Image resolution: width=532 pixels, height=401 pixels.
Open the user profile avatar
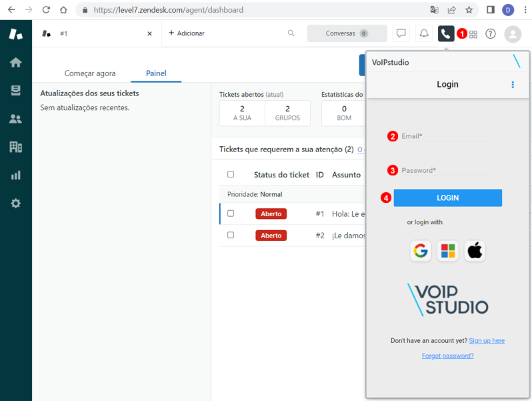click(x=513, y=34)
